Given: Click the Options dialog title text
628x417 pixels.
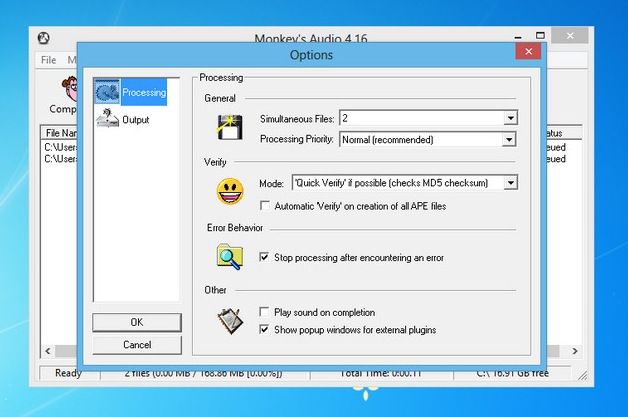Looking at the screenshot, I should (x=311, y=55).
